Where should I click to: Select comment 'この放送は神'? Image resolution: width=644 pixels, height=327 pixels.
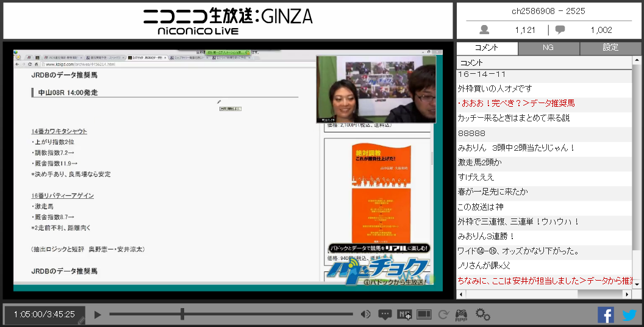click(x=544, y=207)
